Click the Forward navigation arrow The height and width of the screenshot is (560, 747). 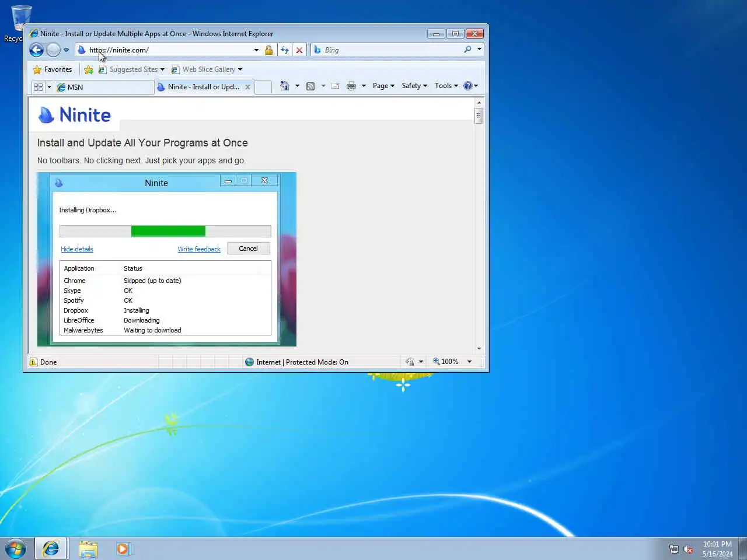tap(53, 50)
